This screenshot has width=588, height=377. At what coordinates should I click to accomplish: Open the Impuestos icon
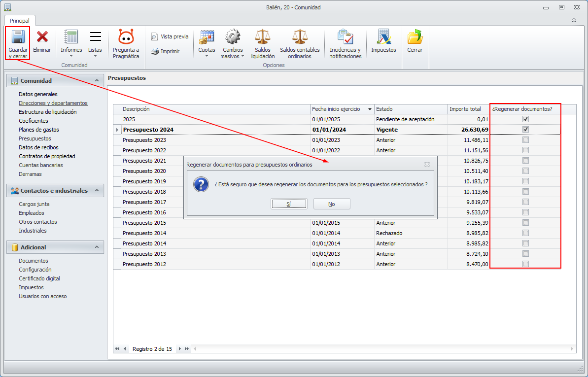(x=383, y=37)
